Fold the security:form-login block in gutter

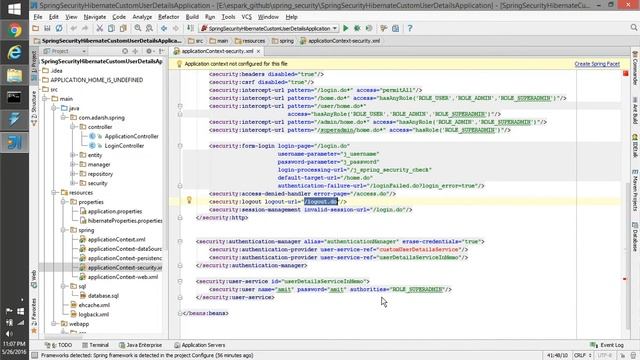[x=180, y=146]
